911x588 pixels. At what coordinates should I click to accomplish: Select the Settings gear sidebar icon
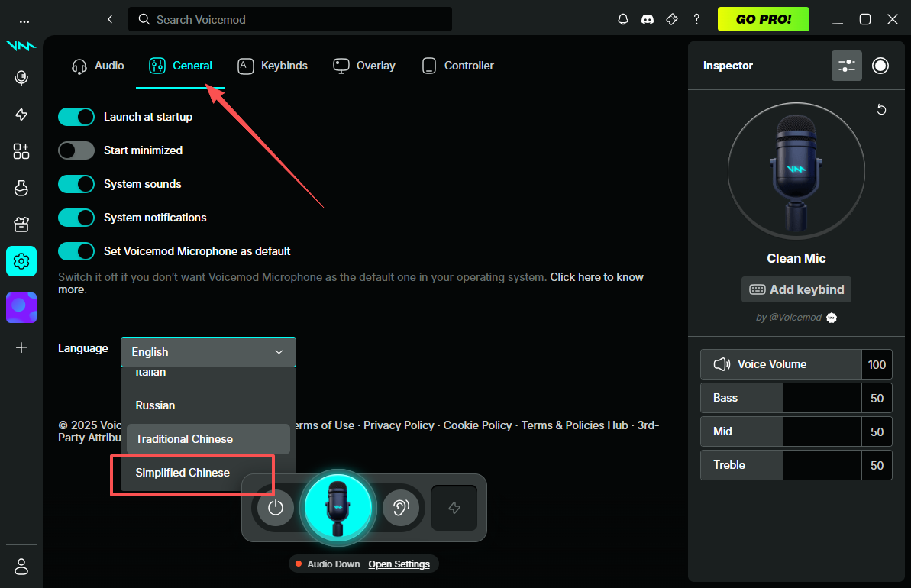point(21,261)
